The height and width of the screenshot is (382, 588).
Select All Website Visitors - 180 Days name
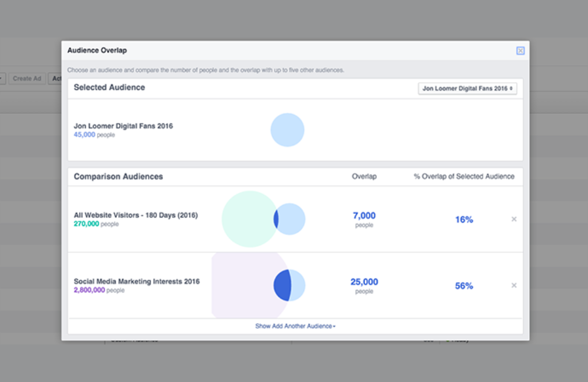136,215
